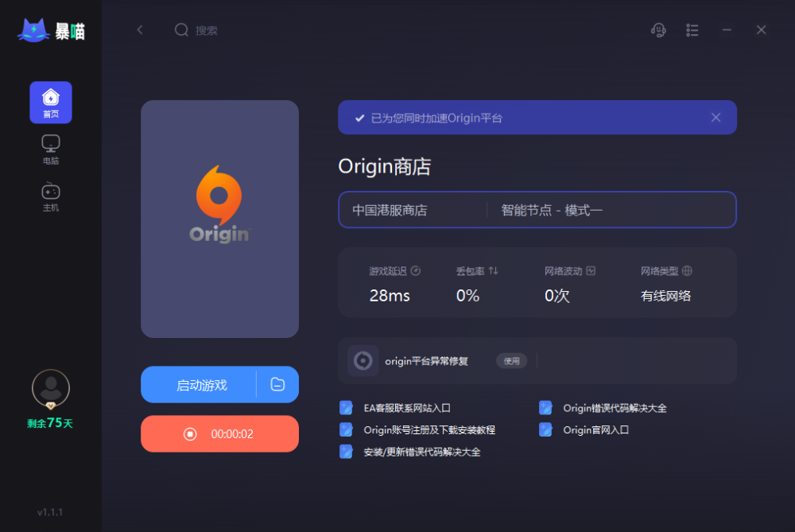Click the search magnifier icon
Image resolution: width=795 pixels, height=532 pixels.
pyautogui.click(x=181, y=30)
